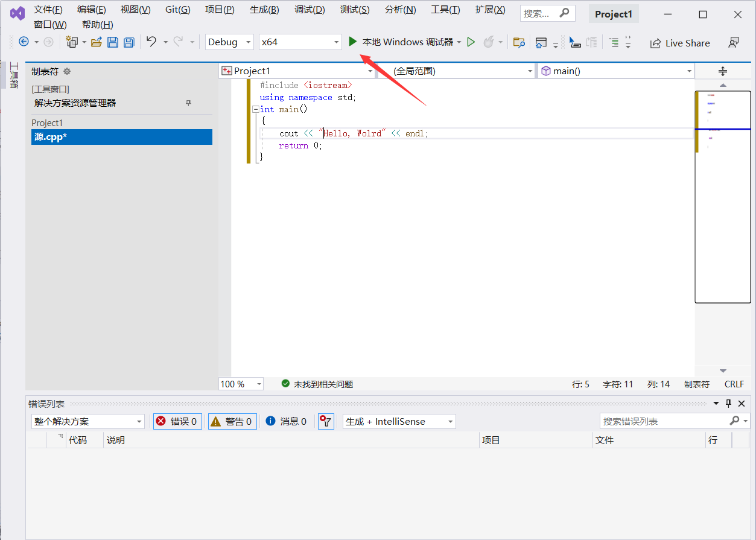Click the increase indent icon in toolbar

[614, 42]
